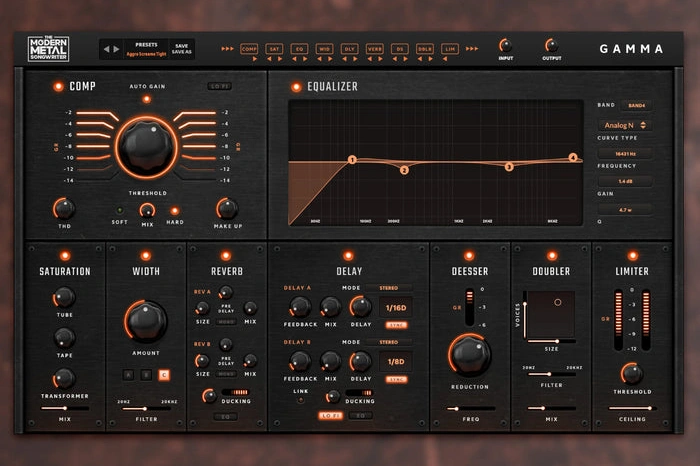The height and width of the screenshot is (466, 700).
Task: Click the compressor MIX knob
Action: 147,210
